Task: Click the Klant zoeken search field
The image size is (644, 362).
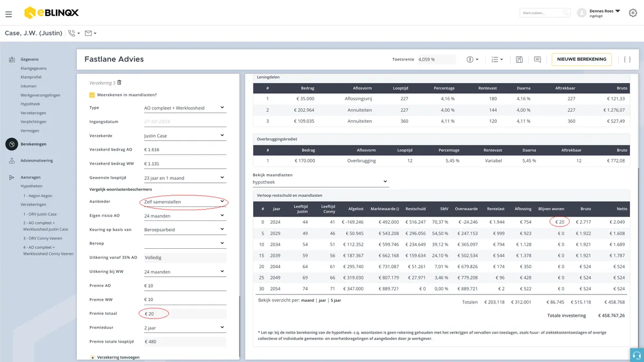Action: [x=545, y=13]
